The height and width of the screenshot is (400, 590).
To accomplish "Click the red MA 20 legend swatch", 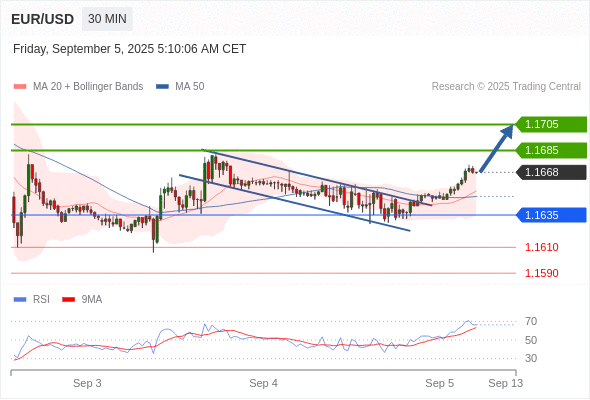I will tap(20, 87).
